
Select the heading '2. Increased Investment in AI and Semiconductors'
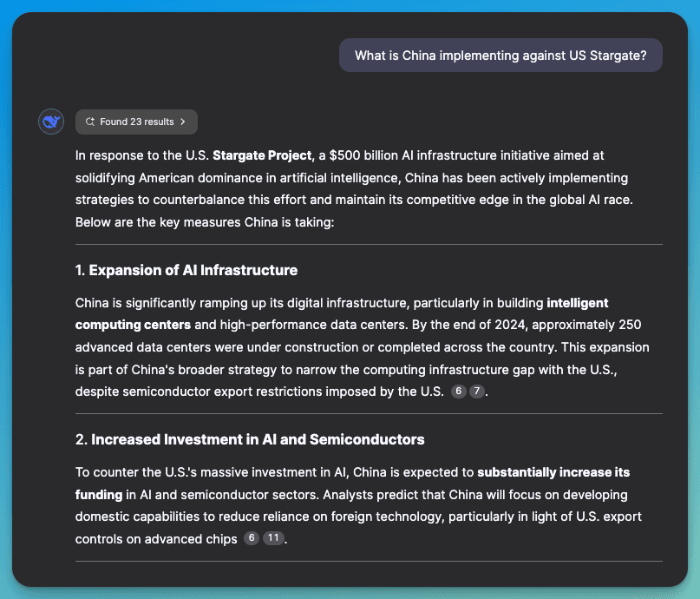coord(250,439)
